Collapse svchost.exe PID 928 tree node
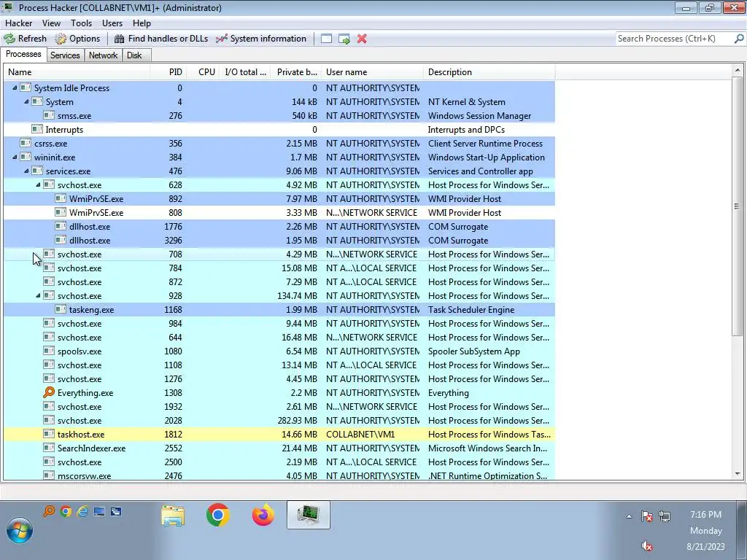The image size is (747, 560). tap(38, 295)
